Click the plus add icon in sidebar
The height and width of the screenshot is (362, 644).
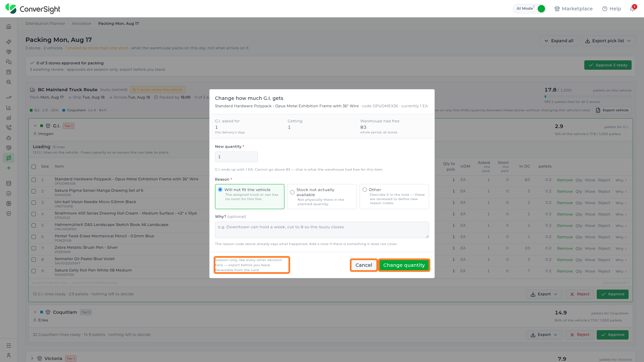coord(9,168)
